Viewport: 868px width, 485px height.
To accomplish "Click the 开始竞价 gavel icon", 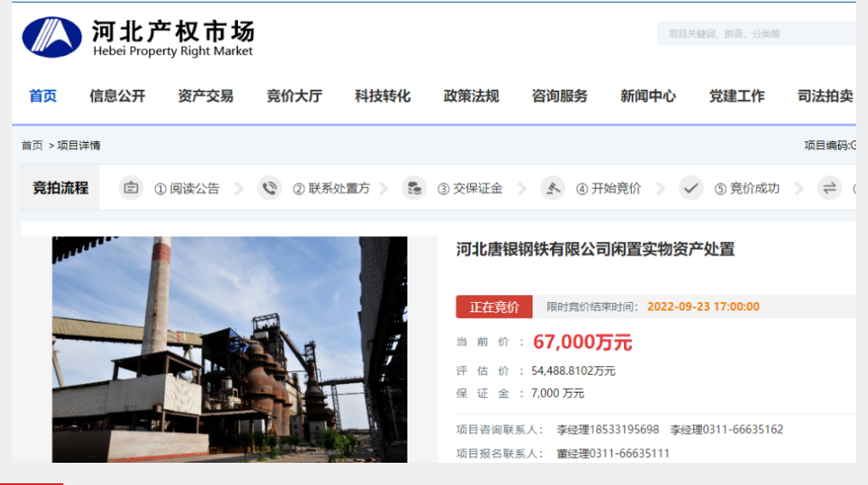I will point(552,188).
